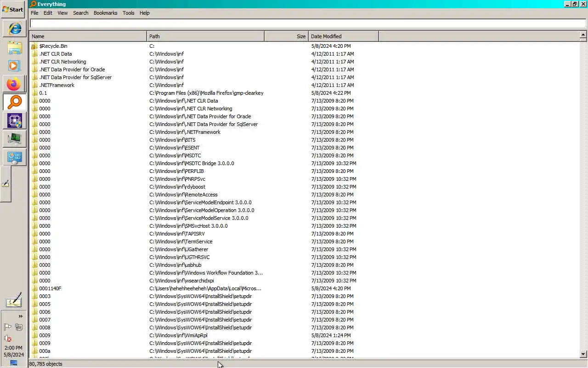This screenshot has height=368, width=588.
Task: Open the purple chip app taskbar icon
Action: coord(14,121)
